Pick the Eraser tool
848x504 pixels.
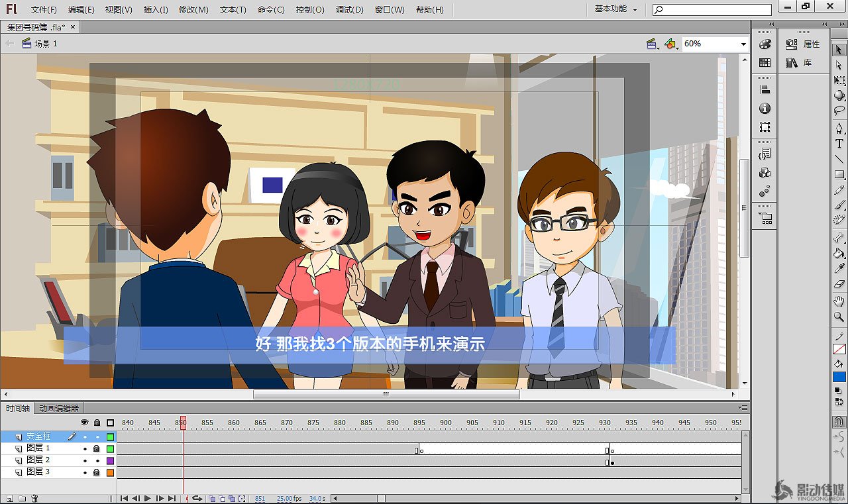[839, 283]
